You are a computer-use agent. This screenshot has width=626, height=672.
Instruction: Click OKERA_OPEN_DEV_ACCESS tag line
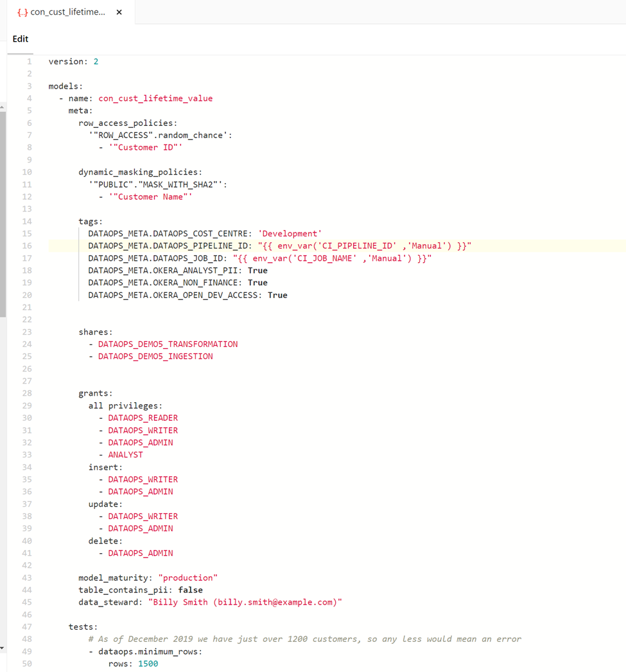187,296
